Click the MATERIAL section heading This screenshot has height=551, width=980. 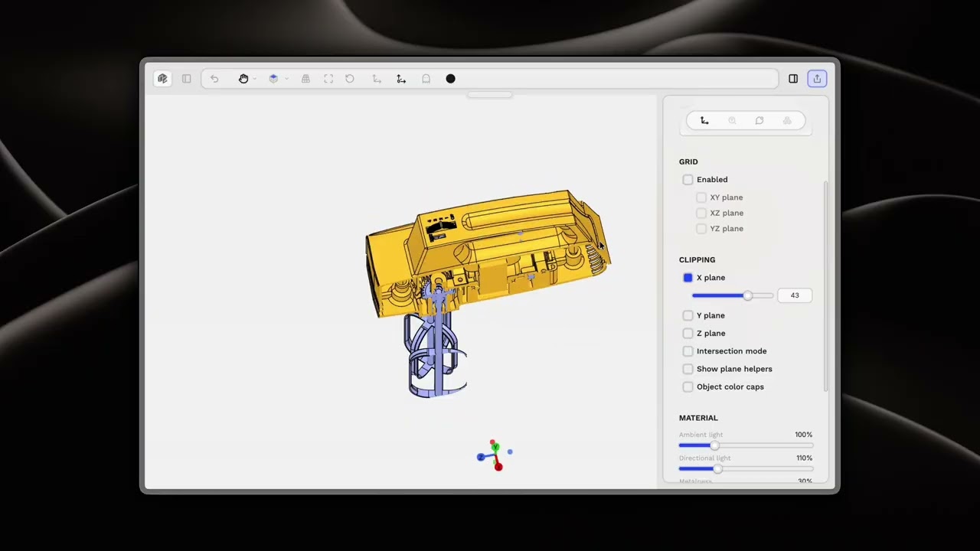point(698,418)
